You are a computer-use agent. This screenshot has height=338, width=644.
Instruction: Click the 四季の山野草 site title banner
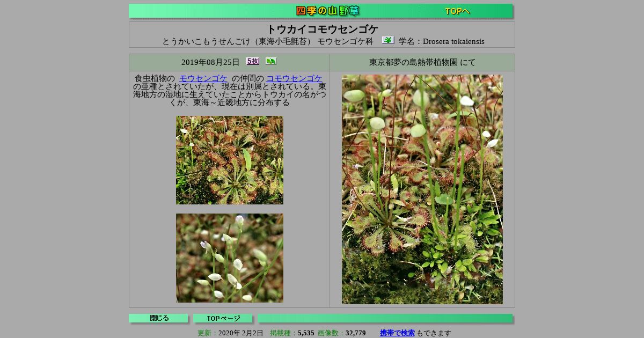coord(327,11)
